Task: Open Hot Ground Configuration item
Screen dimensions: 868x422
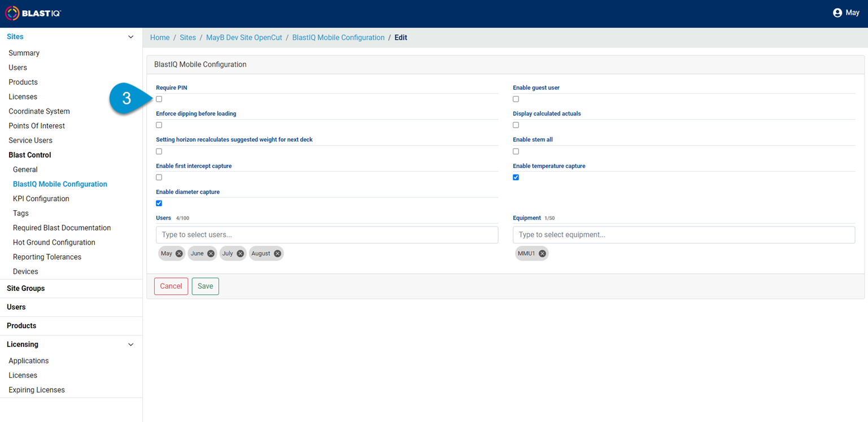Action: point(54,242)
